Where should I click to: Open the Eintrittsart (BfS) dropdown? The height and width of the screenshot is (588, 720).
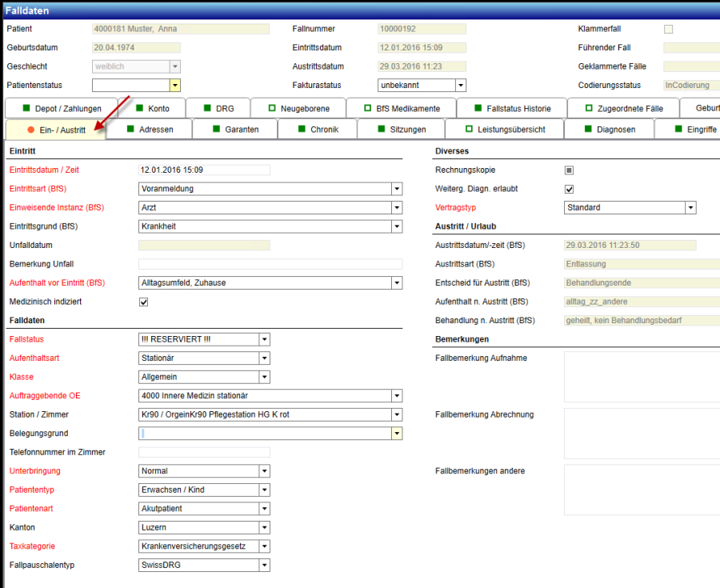396,189
